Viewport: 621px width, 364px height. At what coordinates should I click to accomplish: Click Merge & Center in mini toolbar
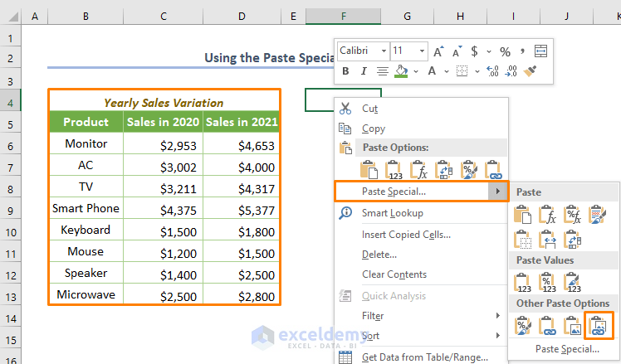click(x=540, y=51)
